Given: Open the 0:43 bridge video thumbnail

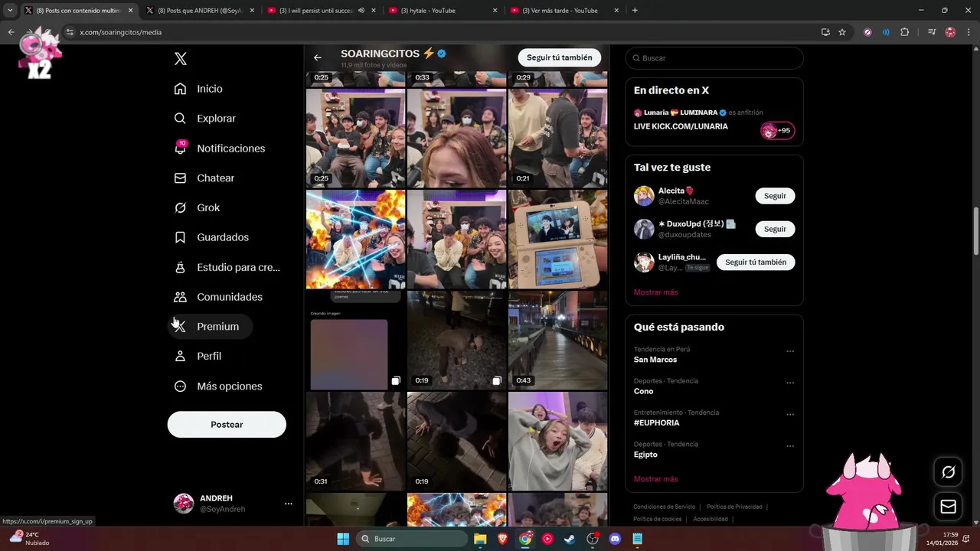Looking at the screenshot, I should pyautogui.click(x=557, y=341).
